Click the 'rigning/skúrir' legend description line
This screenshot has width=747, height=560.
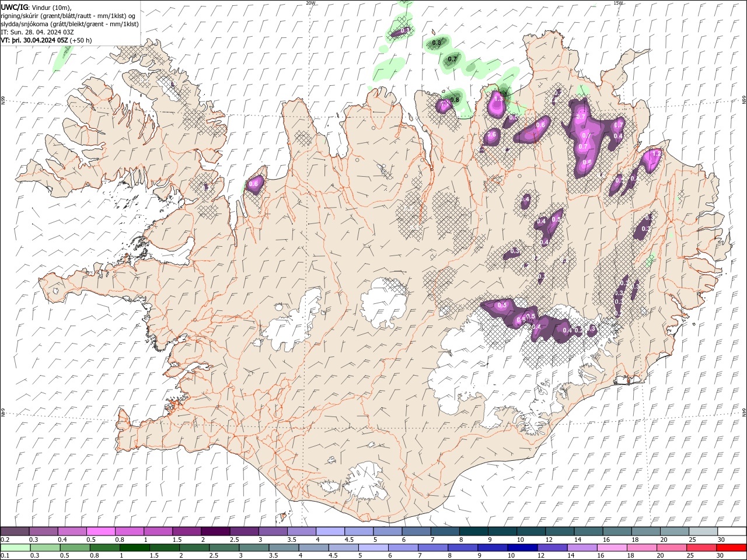(x=69, y=16)
